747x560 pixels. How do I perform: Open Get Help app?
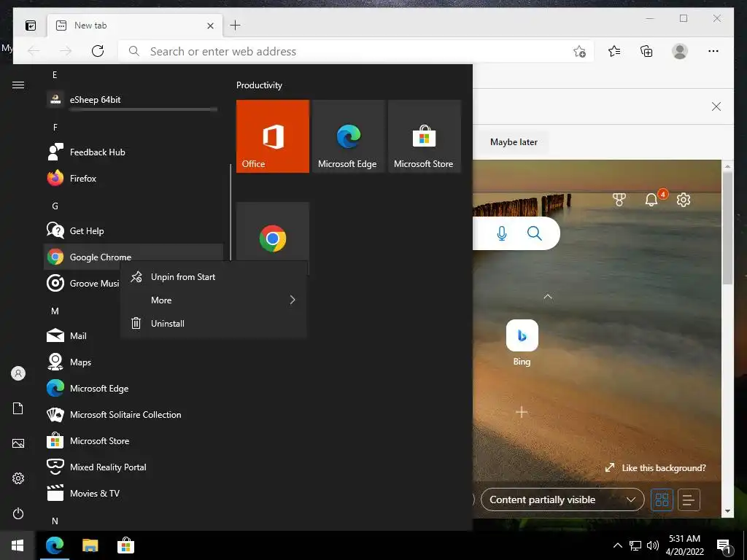pyautogui.click(x=133, y=231)
